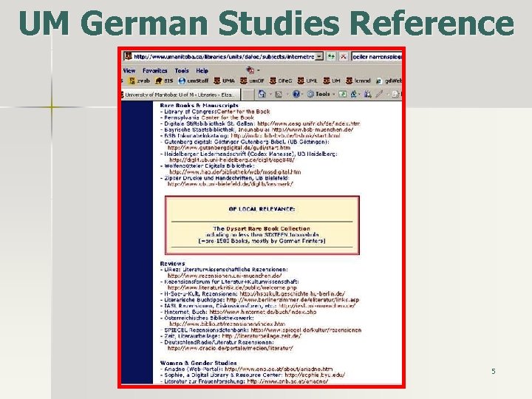532x399 pixels.
Task: Open the spiegel.de kultur rezensionen link
Action: tap(306, 330)
